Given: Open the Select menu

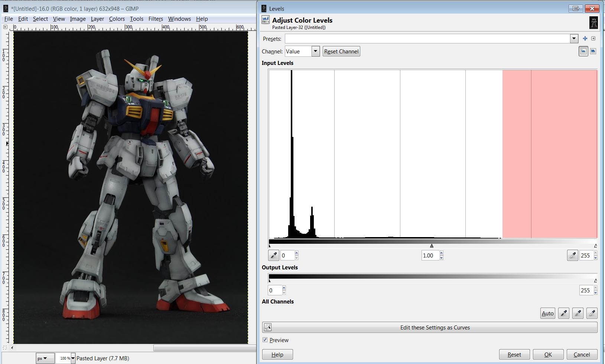Looking at the screenshot, I should pos(40,19).
